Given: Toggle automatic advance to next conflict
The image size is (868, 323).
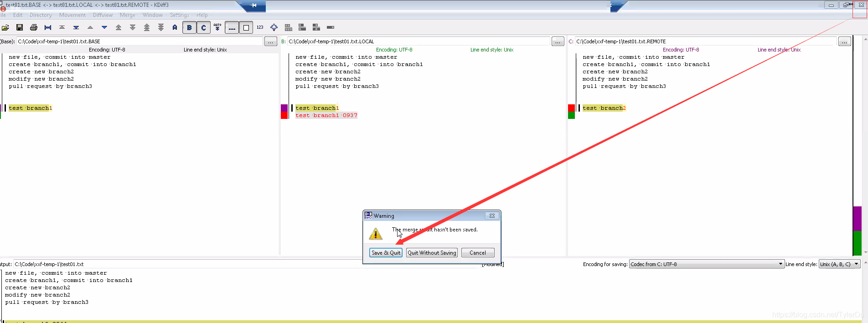Looking at the screenshot, I should click(x=217, y=27).
